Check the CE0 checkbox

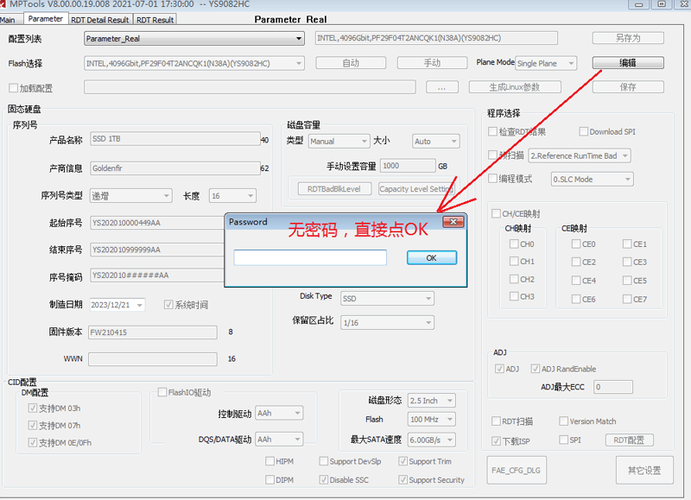click(x=576, y=244)
